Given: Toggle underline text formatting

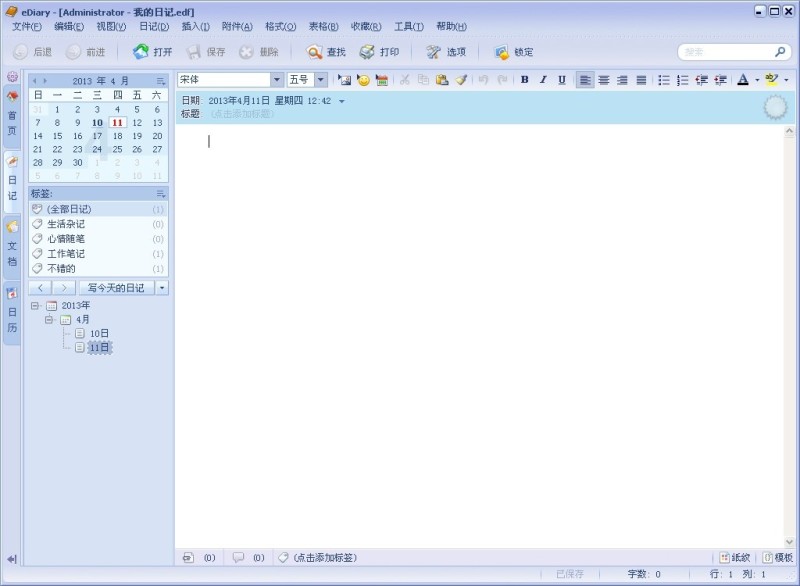Looking at the screenshot, I should click(x=561, y=80).
